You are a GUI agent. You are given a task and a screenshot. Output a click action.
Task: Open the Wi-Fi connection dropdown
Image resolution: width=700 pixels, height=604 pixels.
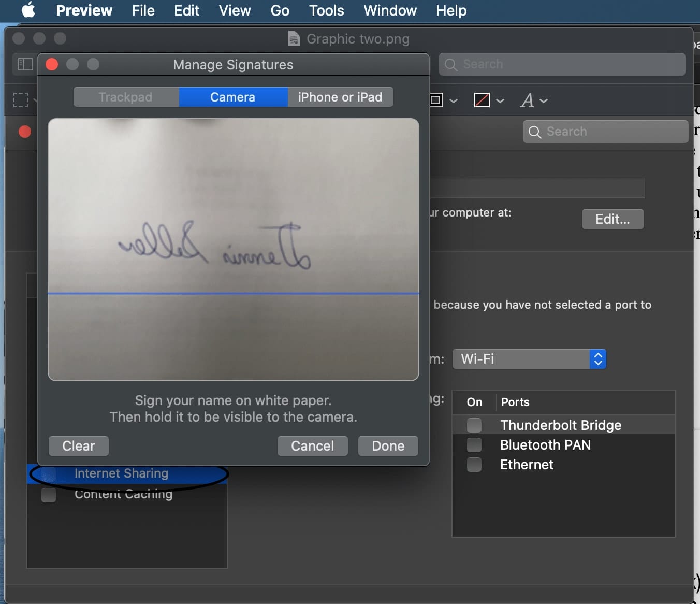pyautogui.click(x=529, y=359)
